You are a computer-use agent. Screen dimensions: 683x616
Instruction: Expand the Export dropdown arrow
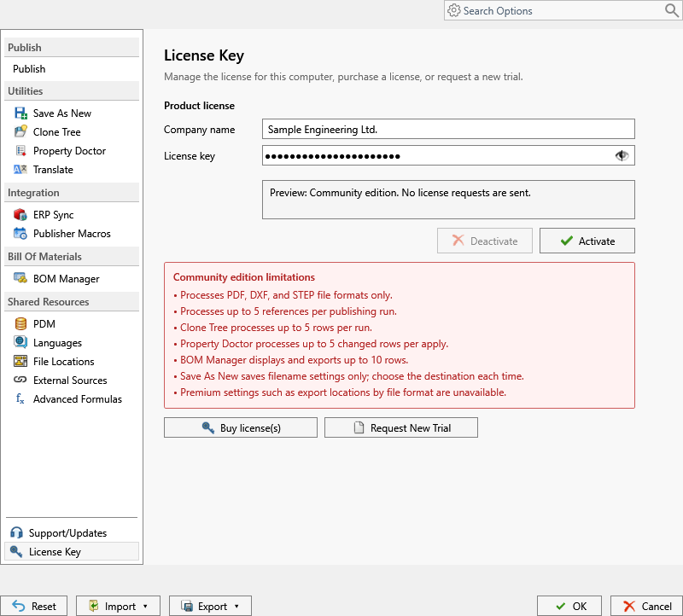click(236, 606)
